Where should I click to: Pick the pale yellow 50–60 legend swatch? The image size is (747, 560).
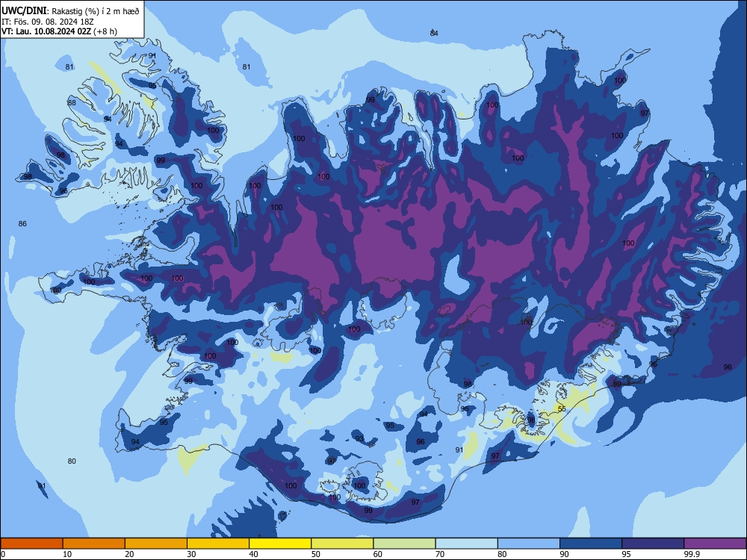(x=342, y=544)
